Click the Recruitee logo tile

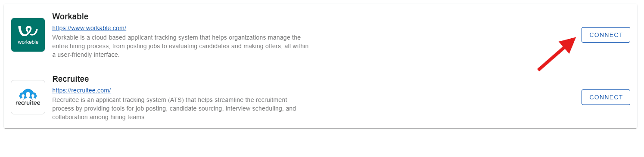28,97
